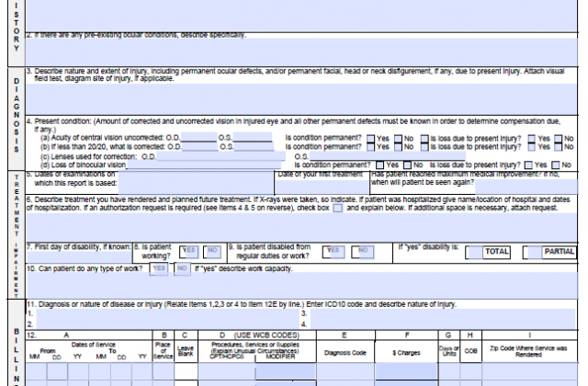Image resolution: width=588 pixels, height=386 pixels.
Task: Check No for row (b) loss due to present injury
Action: 559,147
